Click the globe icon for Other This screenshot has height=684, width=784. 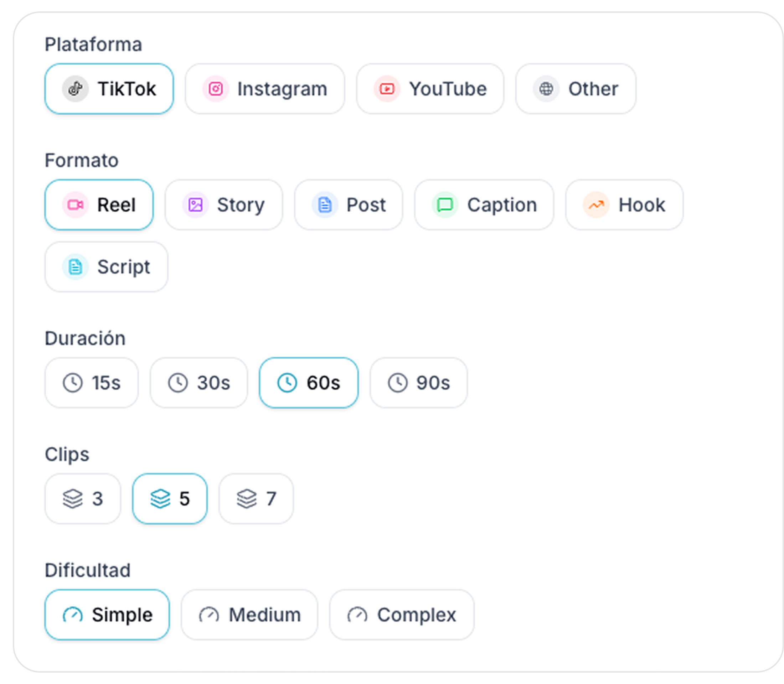pyautogui.click(x=546, y=89)
